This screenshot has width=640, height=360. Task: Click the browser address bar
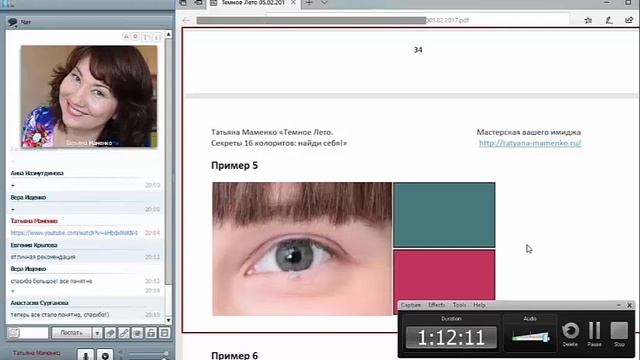tap(382, 20)
